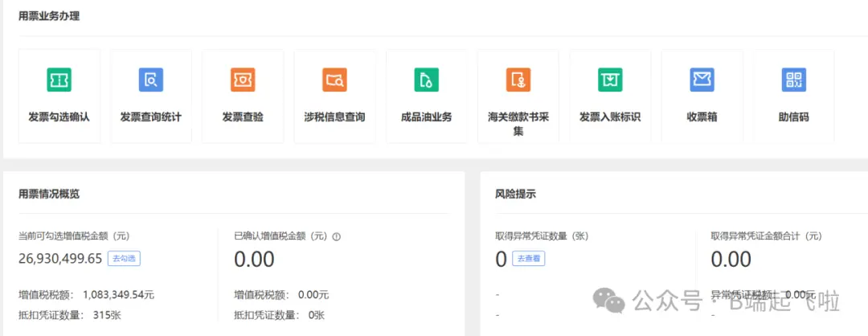Click the 去查看 button
The width and height of the screenshot is (868, 336).
pos(528,259)
